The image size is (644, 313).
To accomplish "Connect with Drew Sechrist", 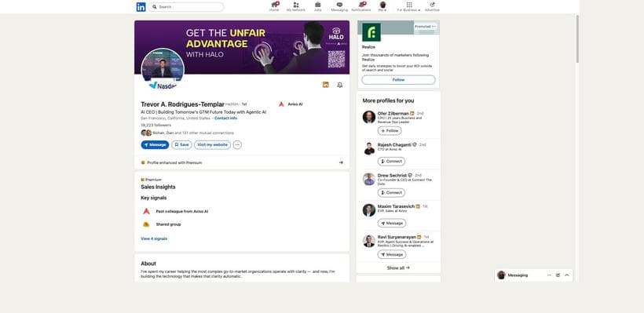I will 391,192.
